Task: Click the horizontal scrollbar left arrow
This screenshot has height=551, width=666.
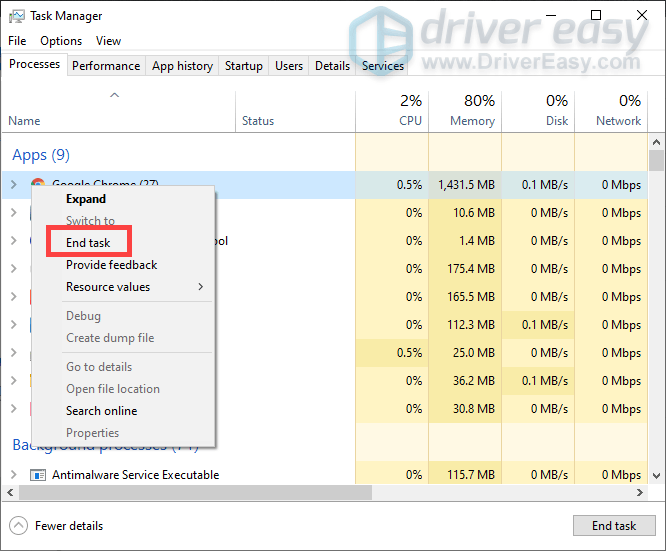Action: pyautogui.click(x=10, y=492)
